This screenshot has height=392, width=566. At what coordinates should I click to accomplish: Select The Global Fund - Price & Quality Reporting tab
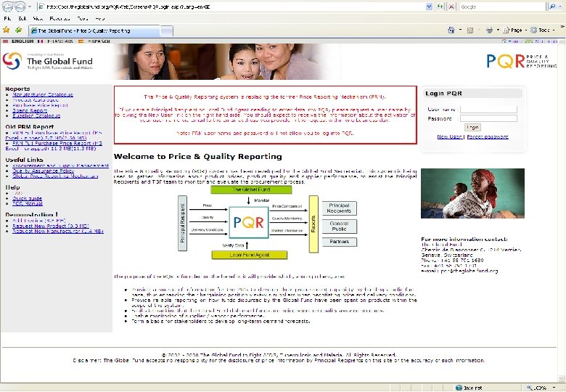pyautogui.click(x=94, y=30)
